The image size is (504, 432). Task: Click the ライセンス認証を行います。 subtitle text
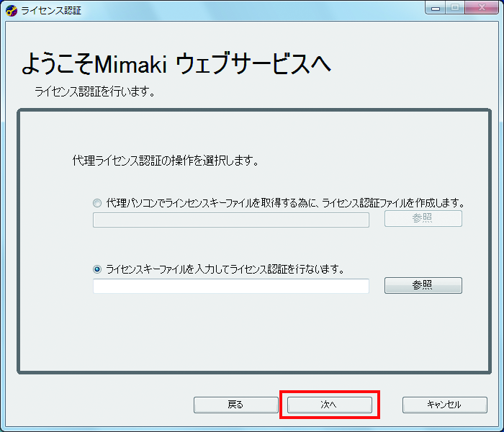pos(94,91)
